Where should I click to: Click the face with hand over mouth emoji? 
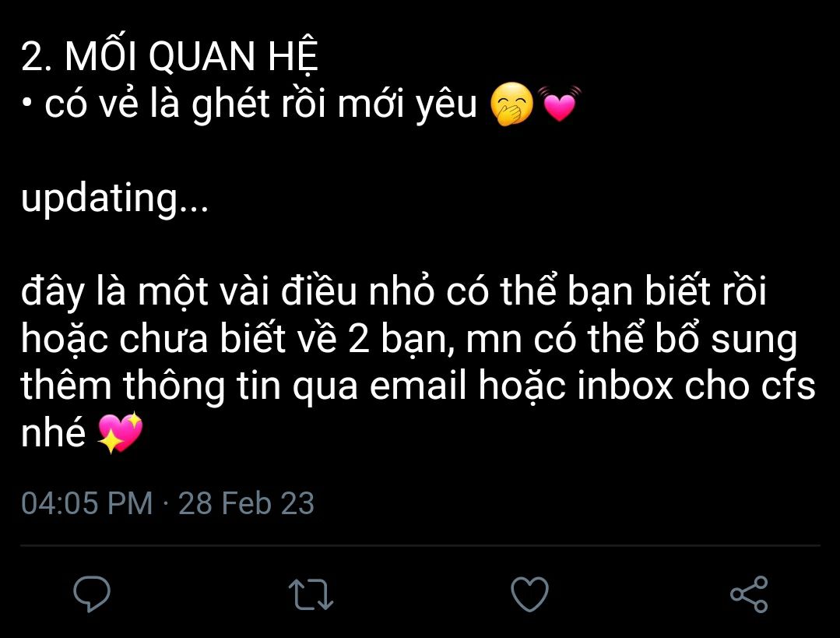[512, 104]
